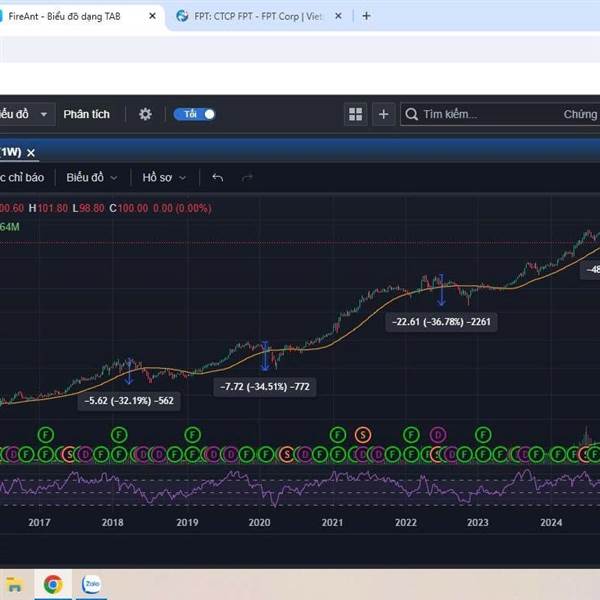Add a new panel with the plus button

(383, 114)
